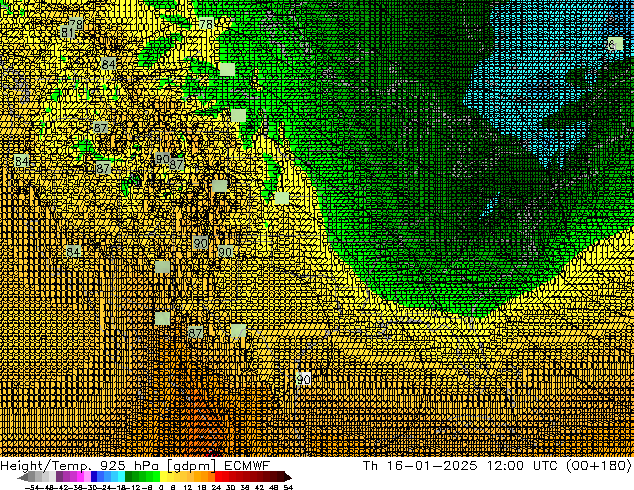Click the "ECMWF" model name
Image resolution: width=634 pixels, height=490 pixels.
[247, 465]
